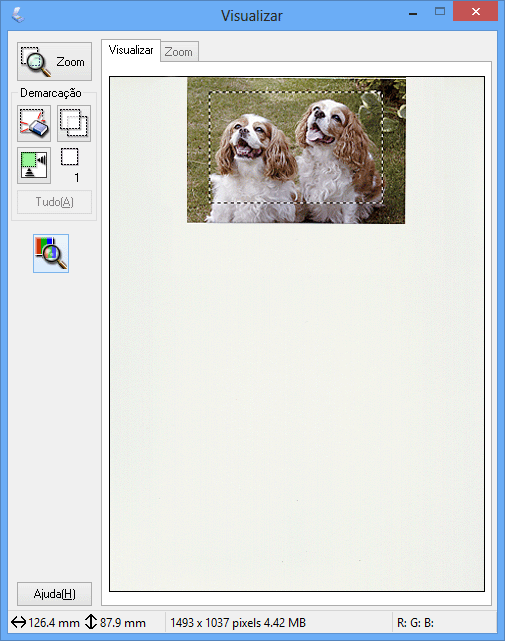The image size is (505, 641).
Task: Delete marquee with the eraser icon
Action: [x=34, y=123]
